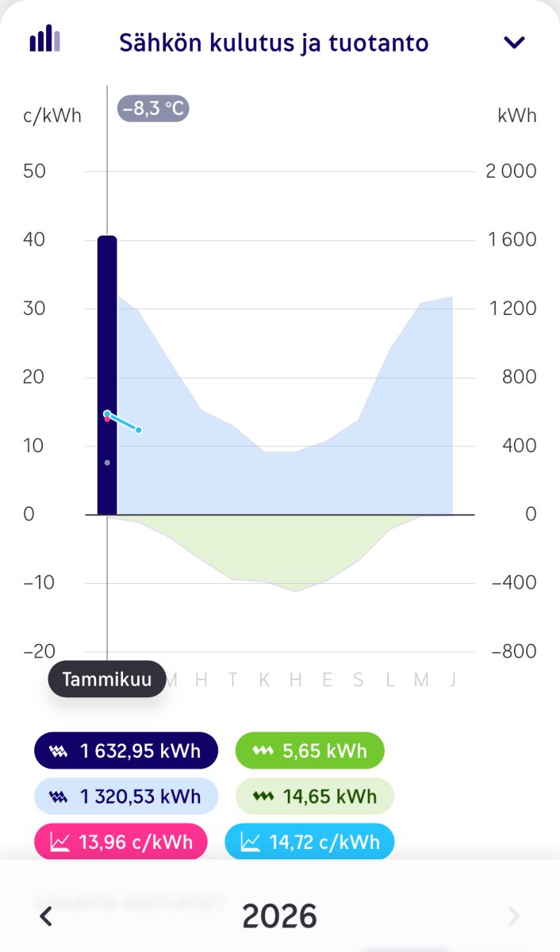This screenshot has height=952, width=560.
Task: Select month K (kesäkuu) on the axis
Action: coord(264,680)
